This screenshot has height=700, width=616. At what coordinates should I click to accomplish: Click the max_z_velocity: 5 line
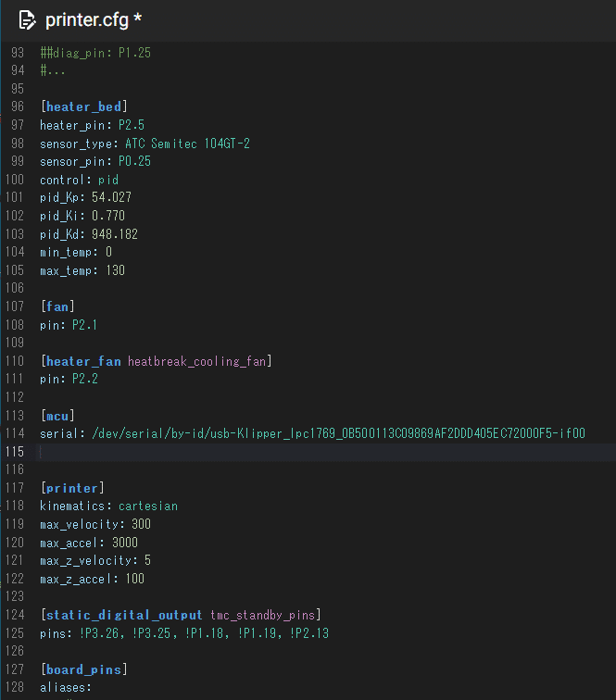tap(95, 560)
